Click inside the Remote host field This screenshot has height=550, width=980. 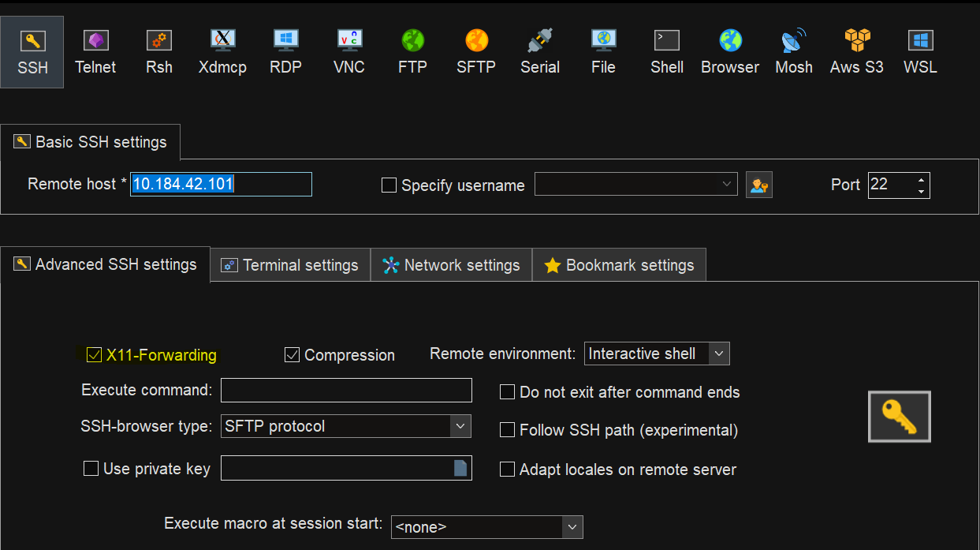(x=221, y=184)
